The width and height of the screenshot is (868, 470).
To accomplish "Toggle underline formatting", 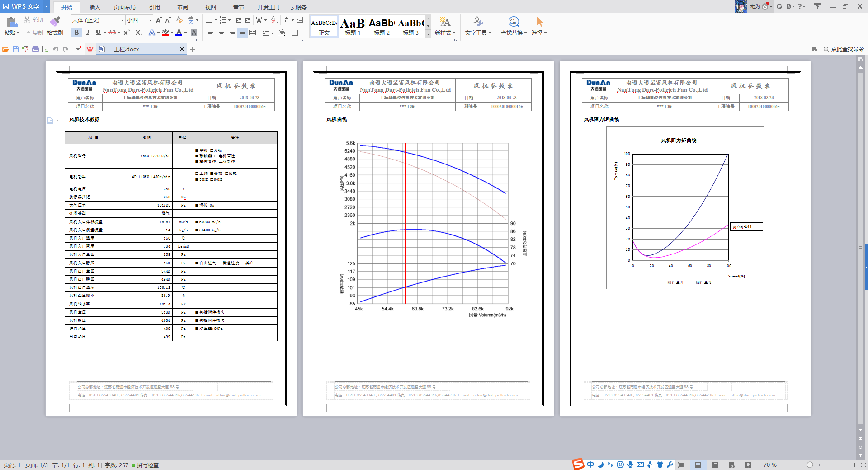I will [x=98, y=33].
